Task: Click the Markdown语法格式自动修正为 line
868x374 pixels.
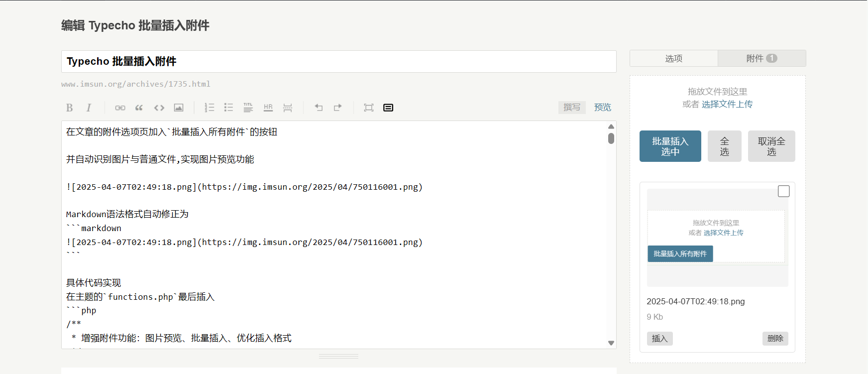Action: [127, 214]
